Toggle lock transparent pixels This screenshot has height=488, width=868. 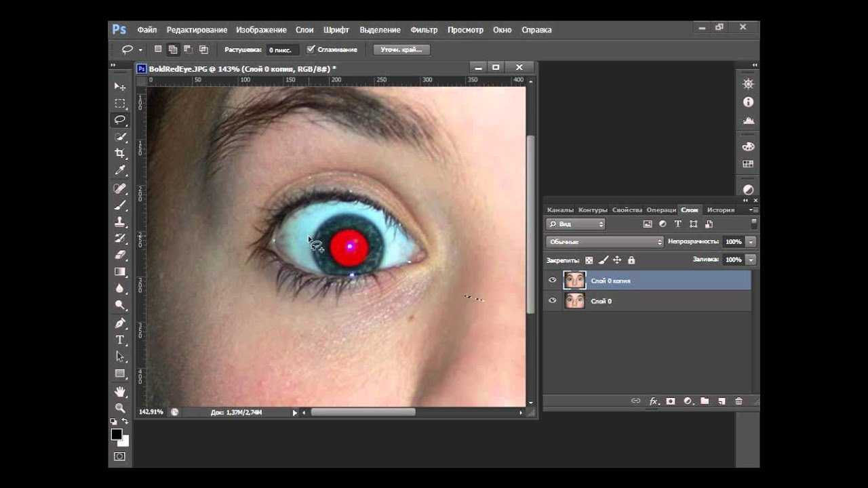tap(589, 260)
